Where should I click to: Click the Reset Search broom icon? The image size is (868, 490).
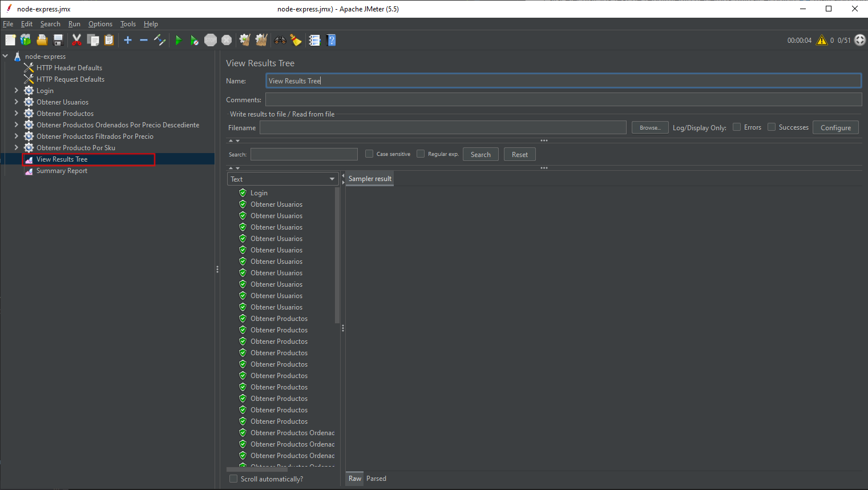click(x=296, y=40)
